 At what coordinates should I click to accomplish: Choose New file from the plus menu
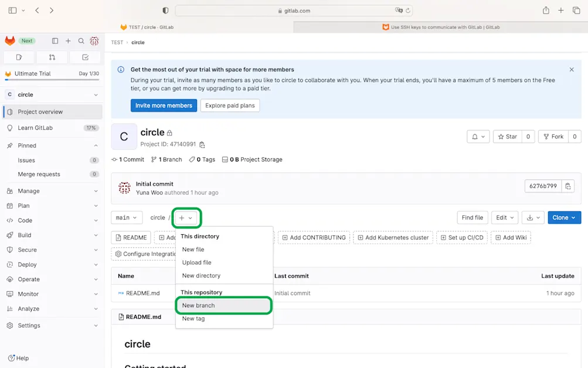pyautogui.click(x=193, y=249)
